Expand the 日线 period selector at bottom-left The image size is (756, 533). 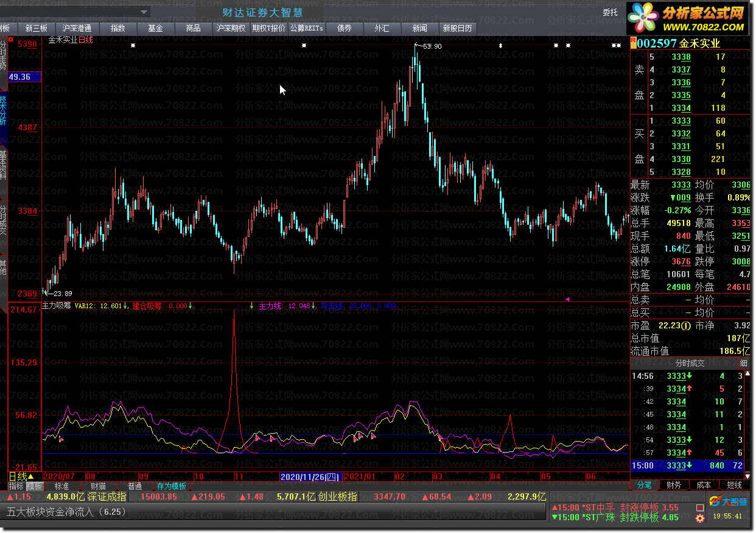click(21, 476)
